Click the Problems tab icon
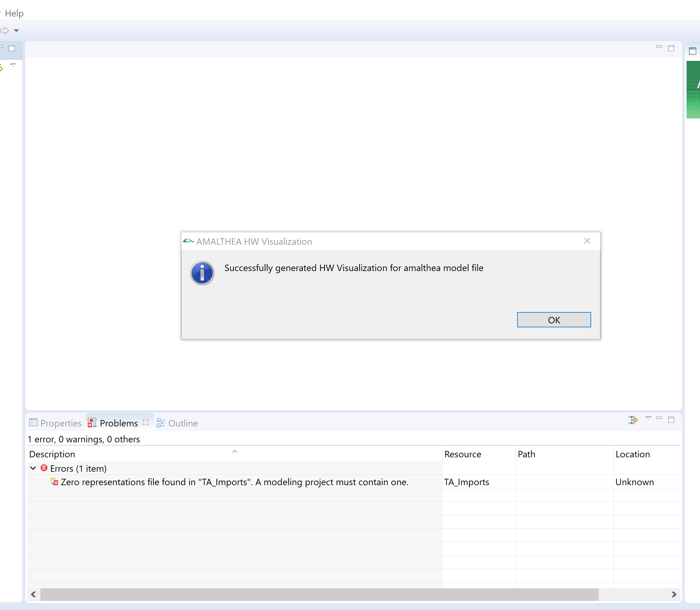 (92, 422)
